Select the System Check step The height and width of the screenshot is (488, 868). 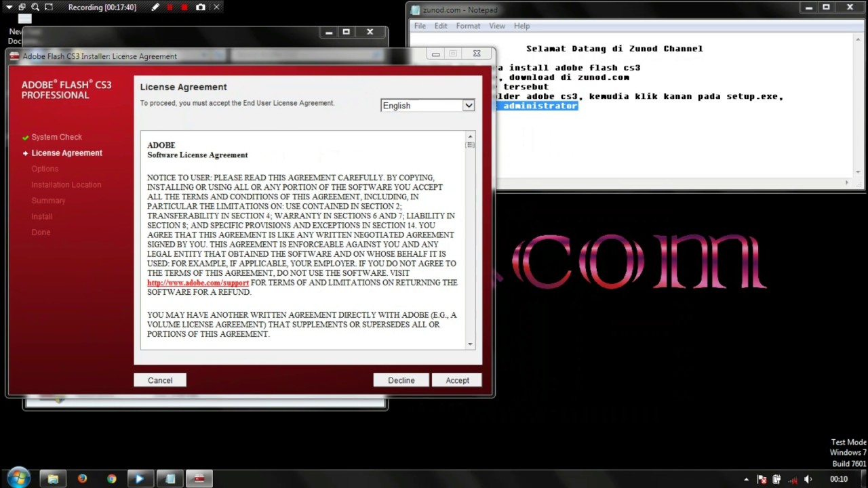(56, 137)
